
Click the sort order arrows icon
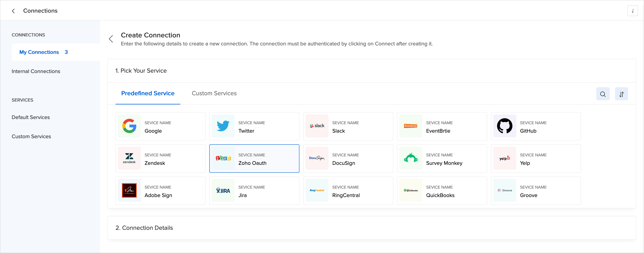(x=621, y=94)
